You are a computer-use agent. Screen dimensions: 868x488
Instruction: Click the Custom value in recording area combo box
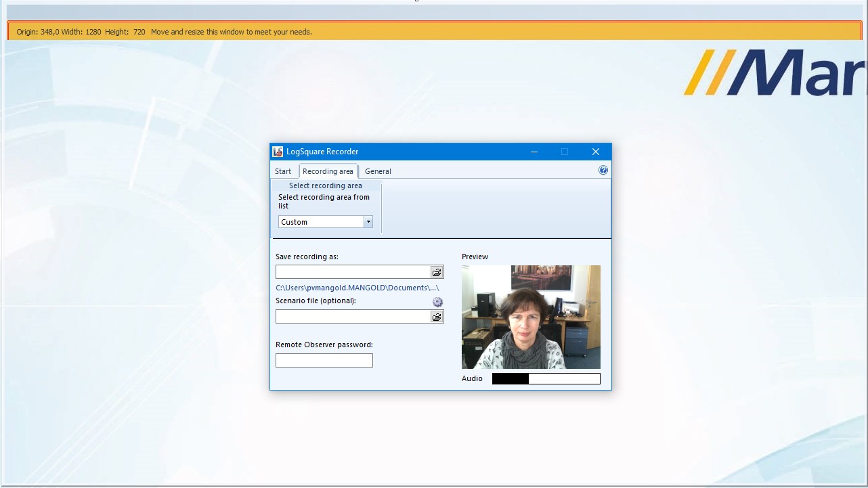pyautogui.click(x=320, y=222)
